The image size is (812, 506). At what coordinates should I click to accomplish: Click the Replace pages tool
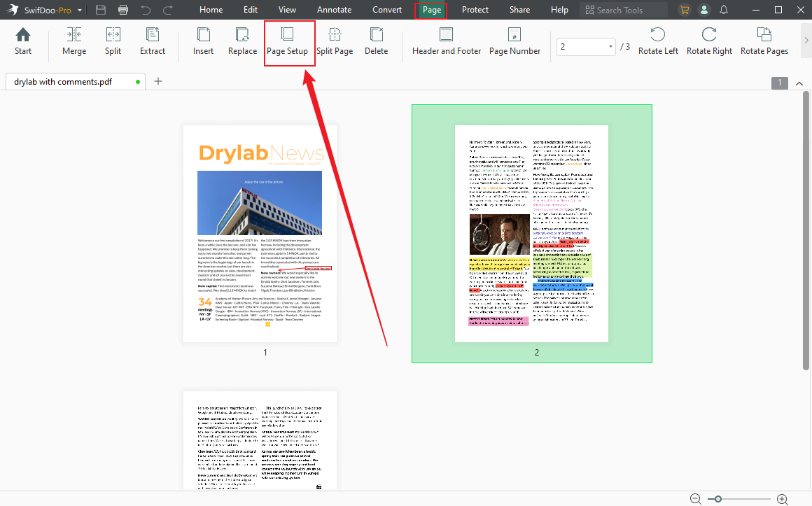[x=242, y=42]
